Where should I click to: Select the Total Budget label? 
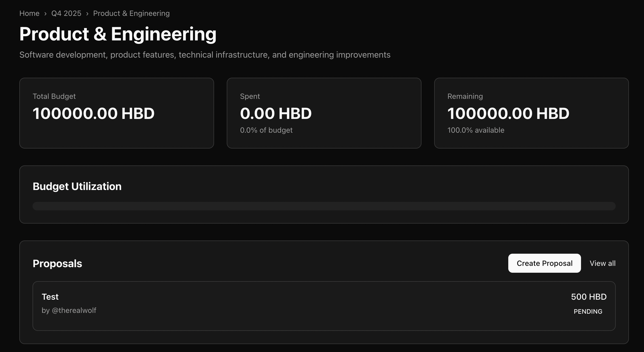click(x=54, y=96)
